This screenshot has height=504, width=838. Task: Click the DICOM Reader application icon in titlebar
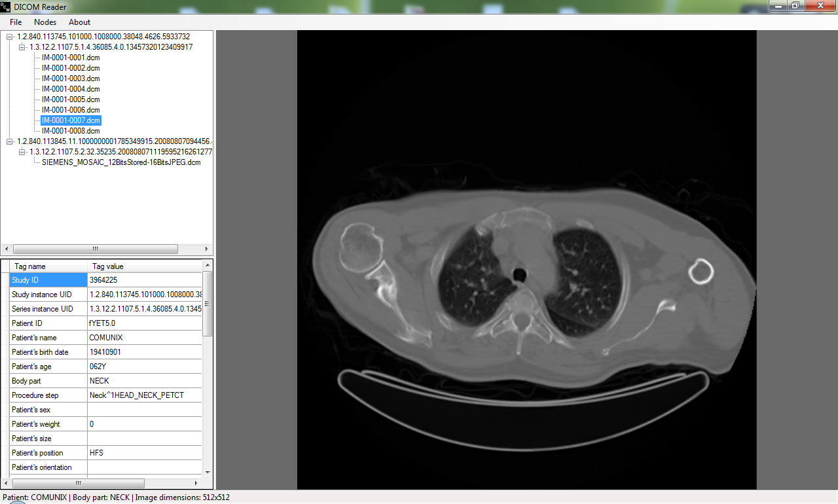click(x=5, y=7)
